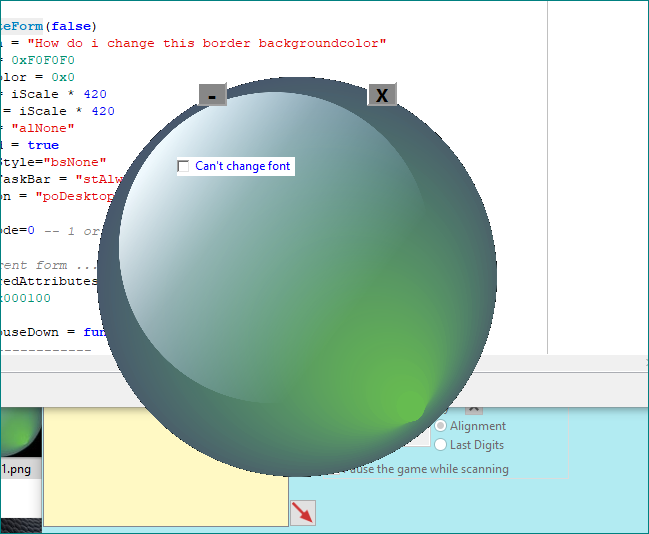Image resolution: width=649 pixels, height=534 pixels.
Task: Enable the "Can't change font" checkbox
Action: [183, 166]
